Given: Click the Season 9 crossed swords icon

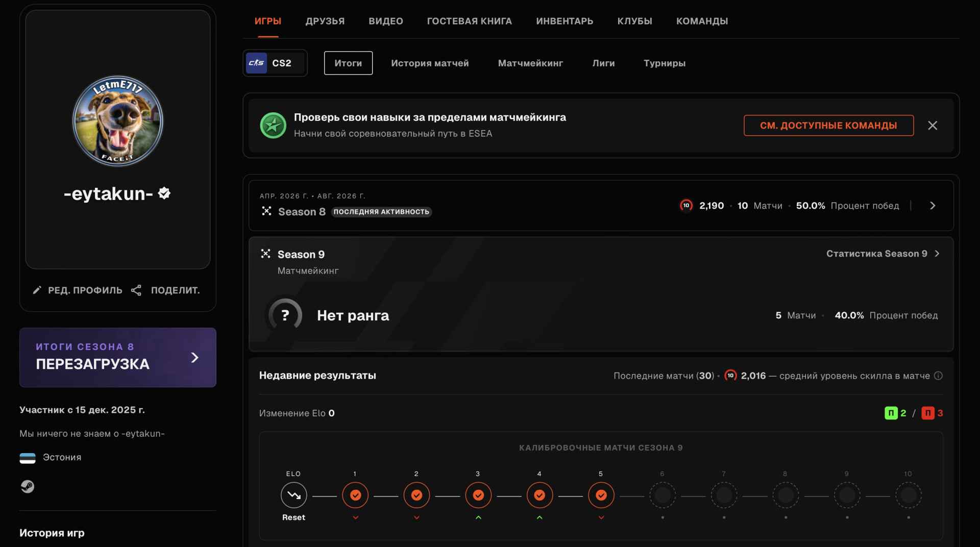Looking at the screenshot, I should [266, 254].
